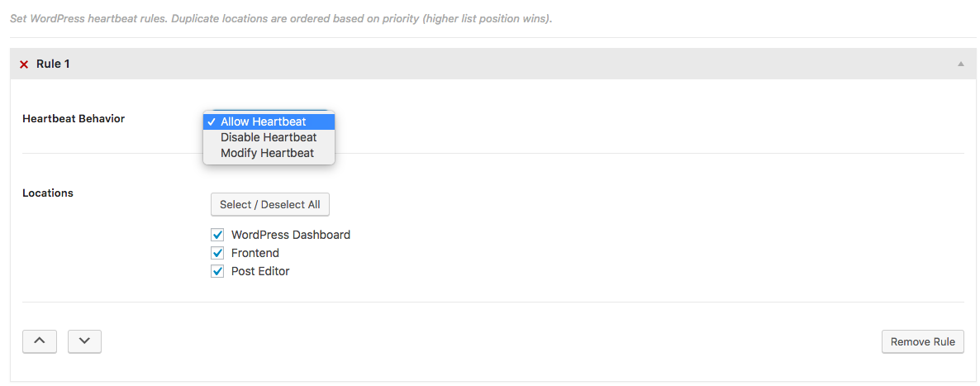The height and width of the screenshot is (386, 980).
Task: Click the heartbeat rules description text
Action: (x=281, y=18)
